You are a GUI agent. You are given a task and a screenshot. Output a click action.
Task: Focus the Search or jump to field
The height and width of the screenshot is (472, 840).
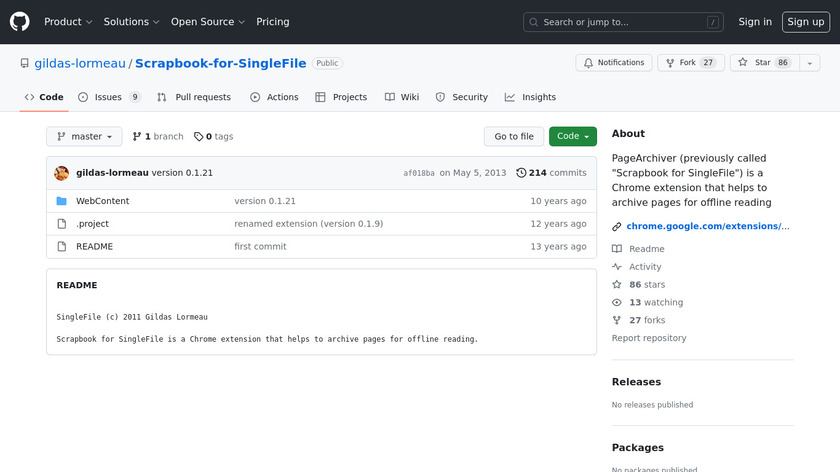[622, 22]
